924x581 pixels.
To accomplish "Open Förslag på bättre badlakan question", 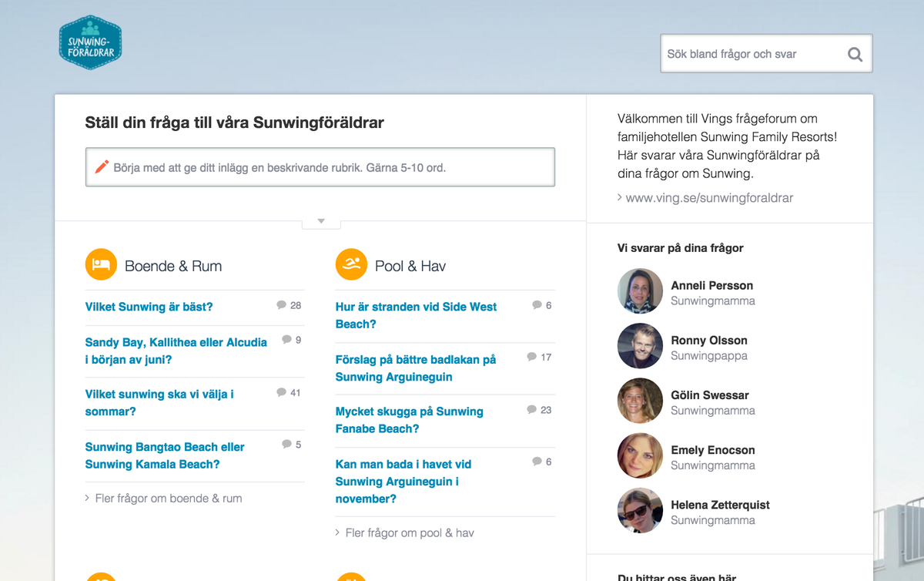I will pos(416,368).
